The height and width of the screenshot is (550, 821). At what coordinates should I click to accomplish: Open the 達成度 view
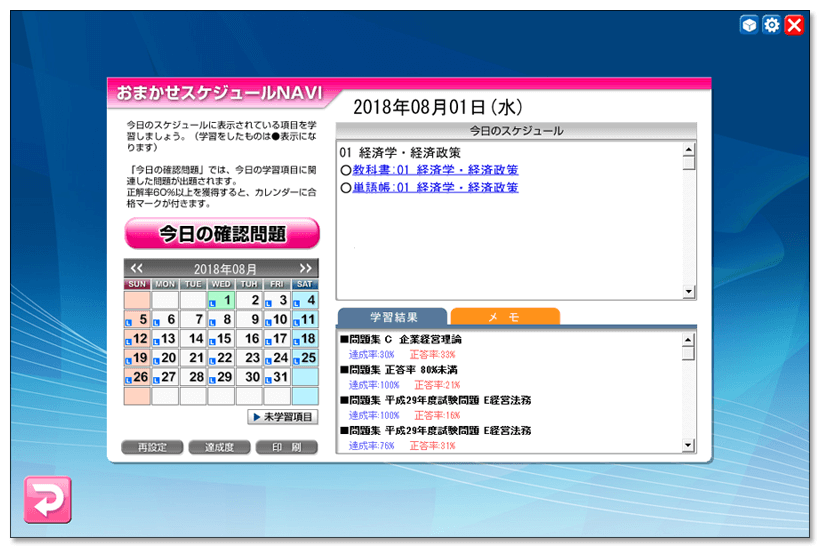(x=219, y=447)
